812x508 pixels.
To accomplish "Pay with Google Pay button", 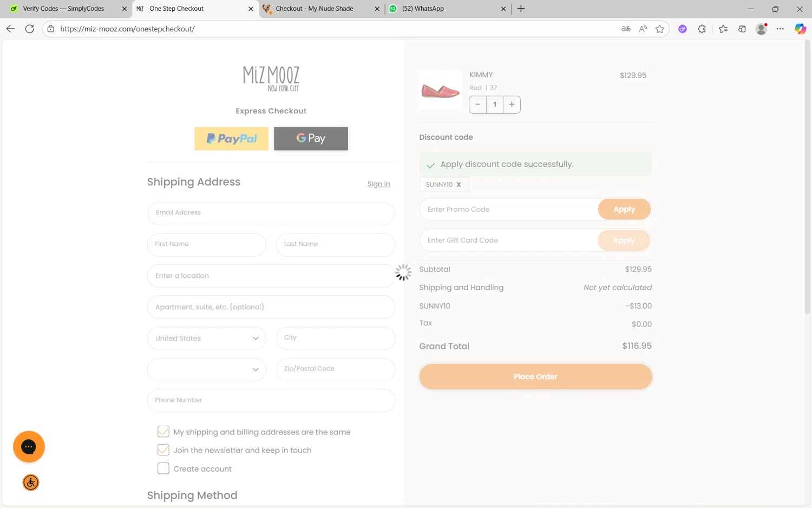I will 311,139.
